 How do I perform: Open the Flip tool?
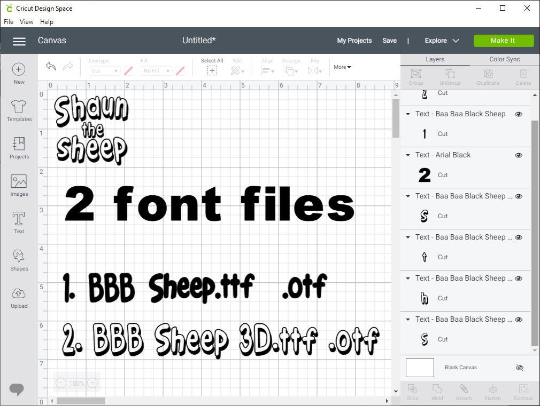pyautogui.click(x=315, y=71)
